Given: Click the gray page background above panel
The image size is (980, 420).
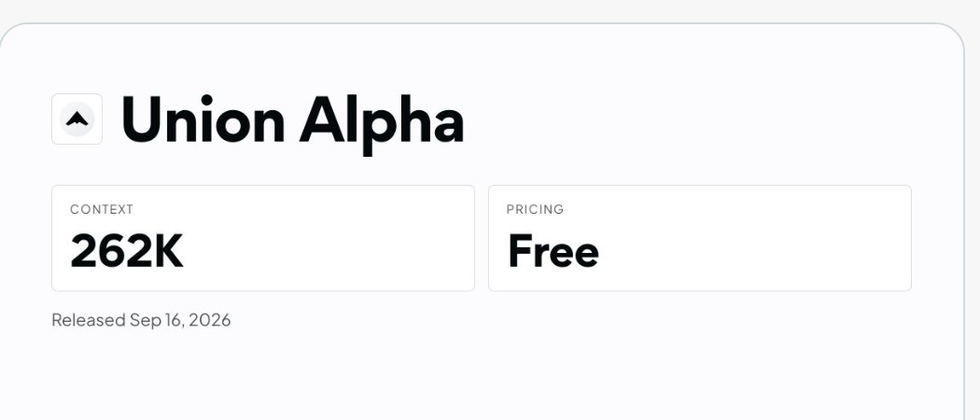Looking at the screenshot, I should [490, 10].
